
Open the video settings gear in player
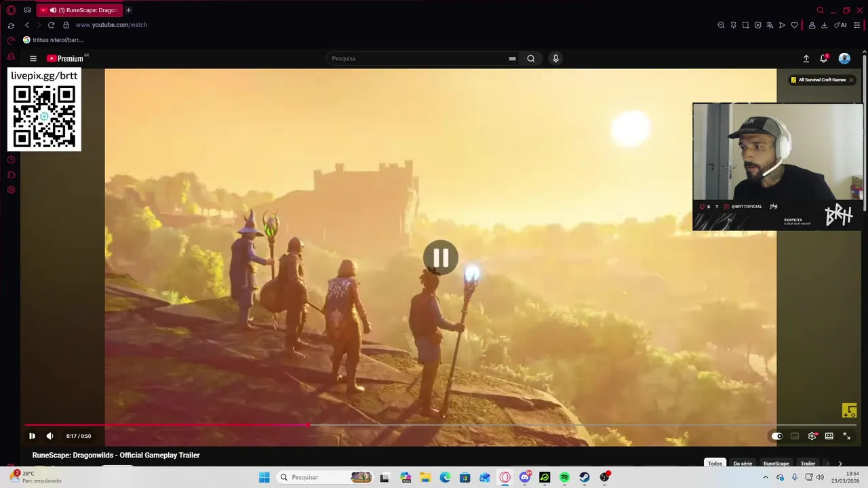pos(812,436)
